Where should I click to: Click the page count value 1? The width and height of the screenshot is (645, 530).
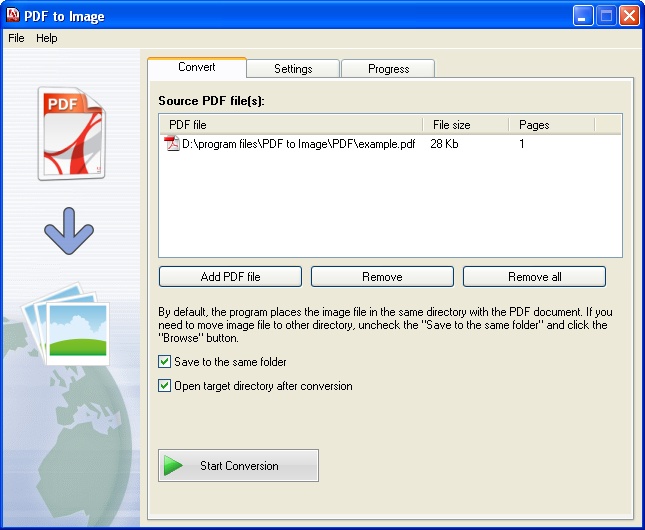[522, 144]
